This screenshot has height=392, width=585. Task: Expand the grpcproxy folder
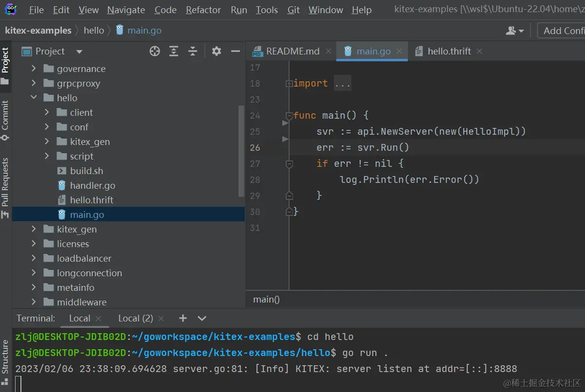[x=34, y=83]
